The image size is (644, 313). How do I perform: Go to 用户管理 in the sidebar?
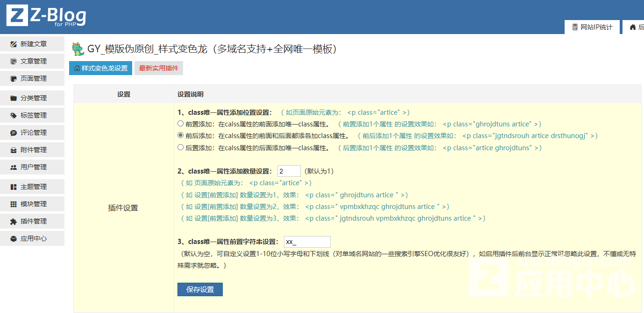point(33,167)
